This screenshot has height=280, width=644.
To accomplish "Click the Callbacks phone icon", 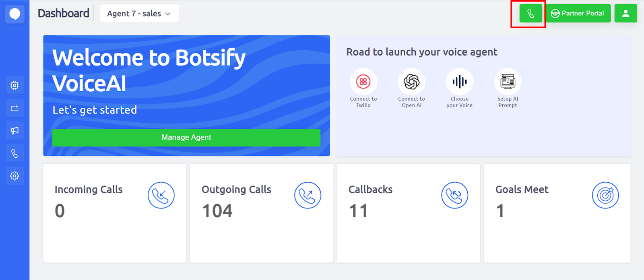I will [454, 196].
